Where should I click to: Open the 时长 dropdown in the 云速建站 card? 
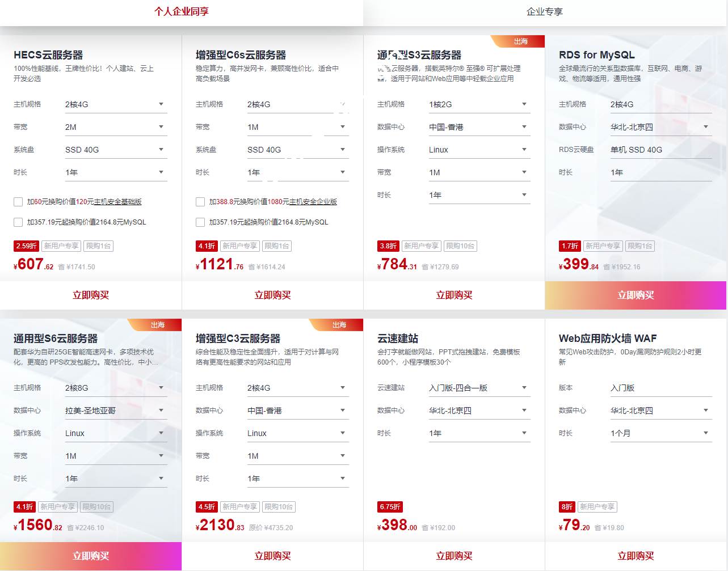click(479, 433)
